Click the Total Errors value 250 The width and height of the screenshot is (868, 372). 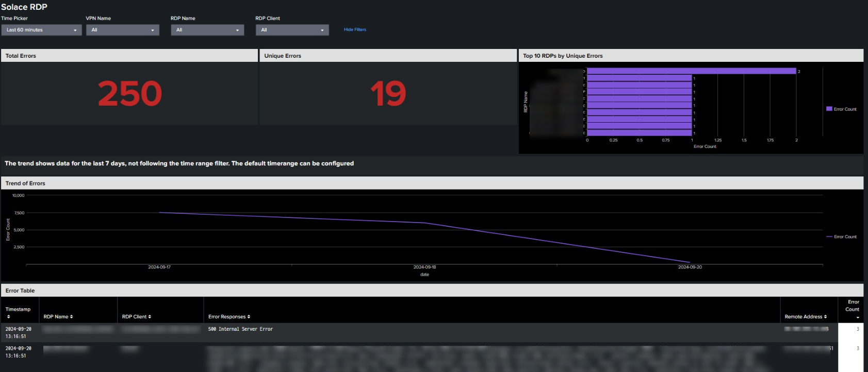129,93
